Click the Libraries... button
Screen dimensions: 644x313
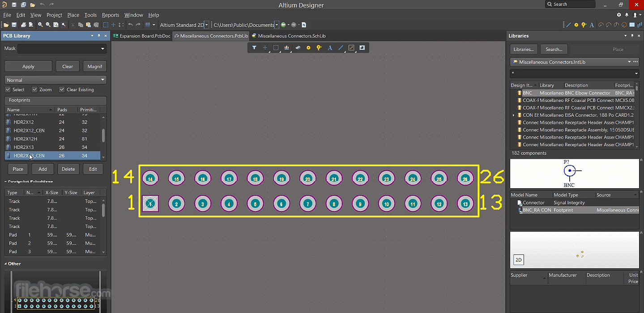coord(523,49)
